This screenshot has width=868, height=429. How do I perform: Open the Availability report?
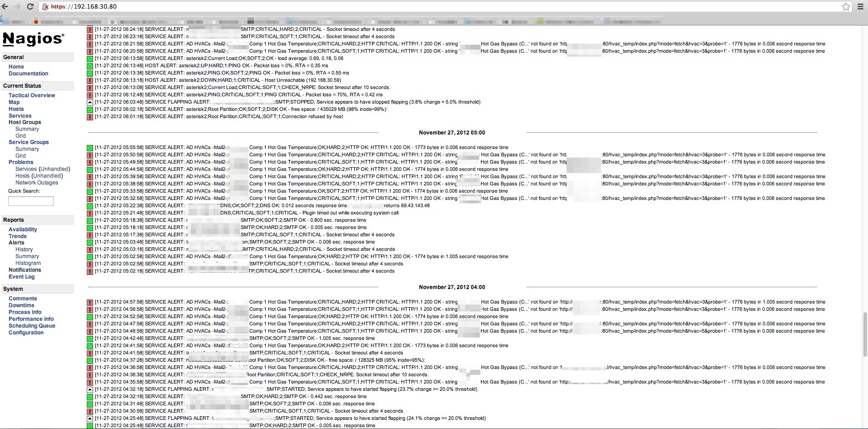[x=23, y=229]
